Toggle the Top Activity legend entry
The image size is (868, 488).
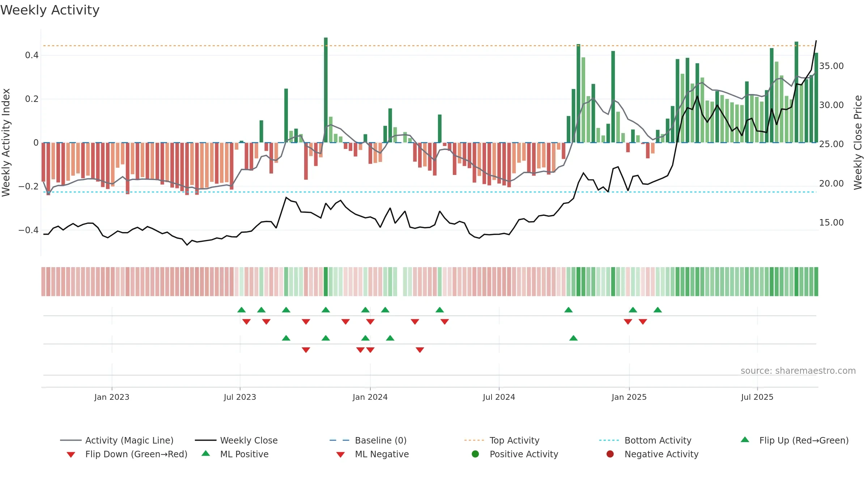coord(502,440)
